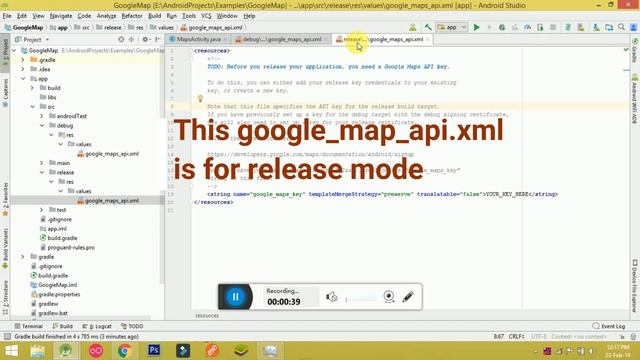Pause recording with the blue pause button

pyautogui.click(x=236, y=297)
